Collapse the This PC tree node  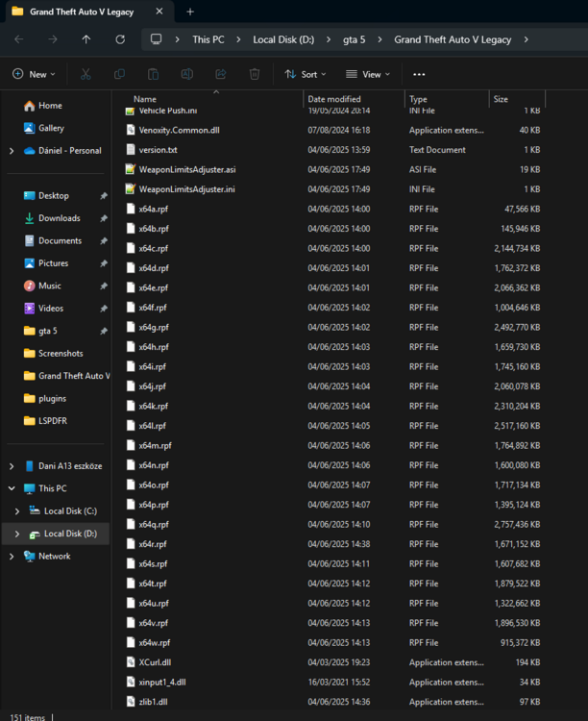click(12, 488)
